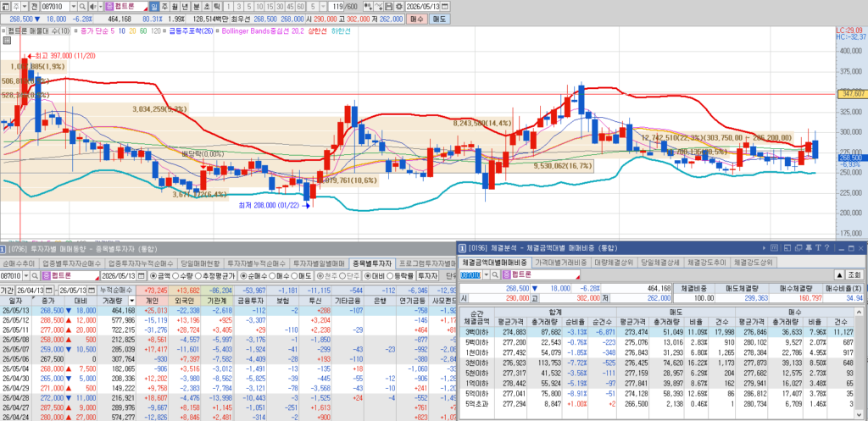Open the 당일매매현황 tab
868x421 pixels.
(x=200, y=264)
